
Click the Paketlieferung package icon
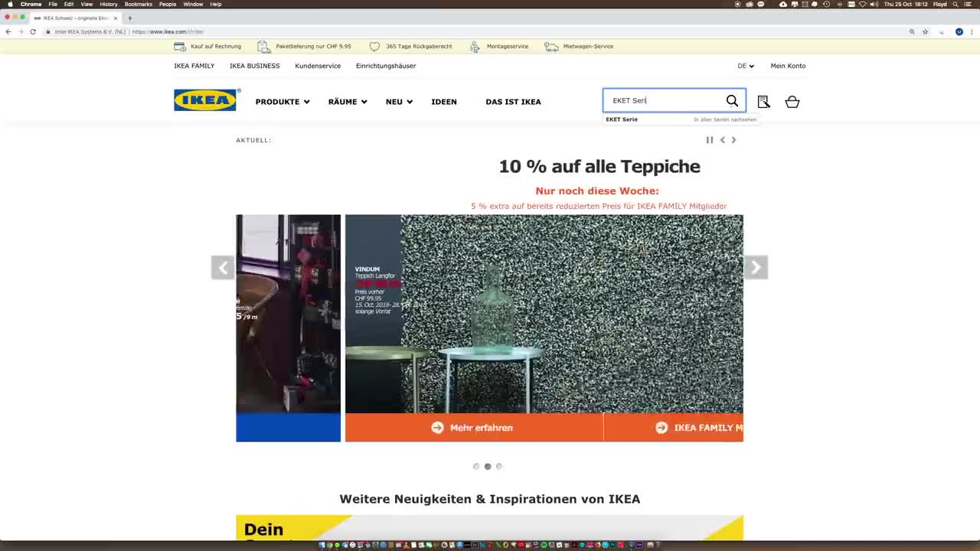coord(264,46)
